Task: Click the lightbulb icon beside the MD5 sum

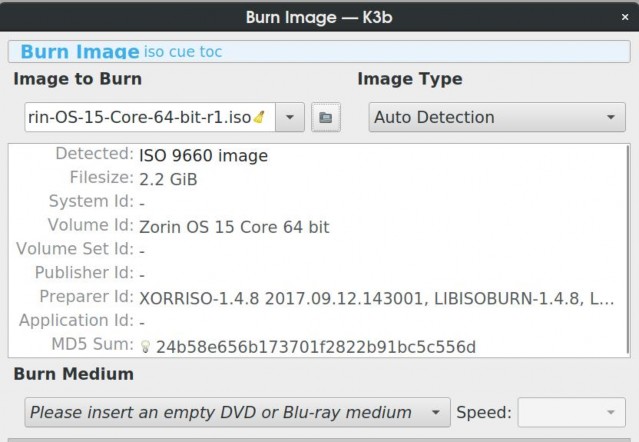Action: [145, 347]
